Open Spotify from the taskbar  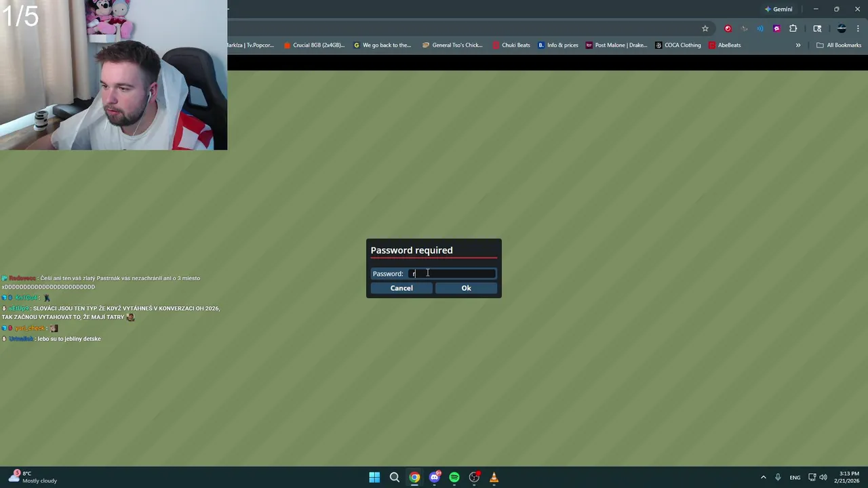(454, 478)
